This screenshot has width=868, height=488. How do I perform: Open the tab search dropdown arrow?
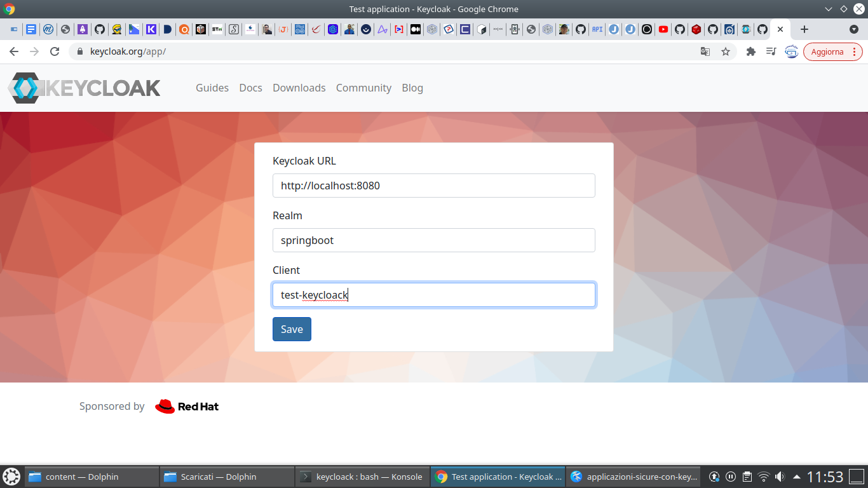click(854, 29)
